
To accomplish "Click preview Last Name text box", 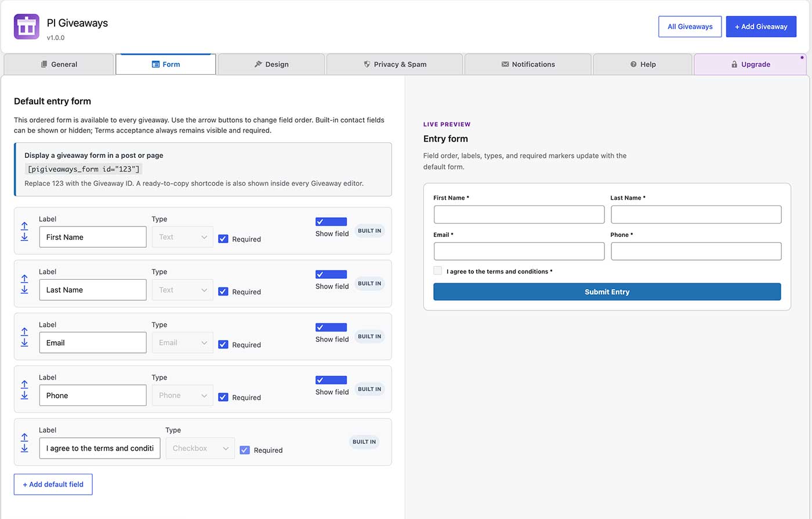I will [x=696, y=214].
